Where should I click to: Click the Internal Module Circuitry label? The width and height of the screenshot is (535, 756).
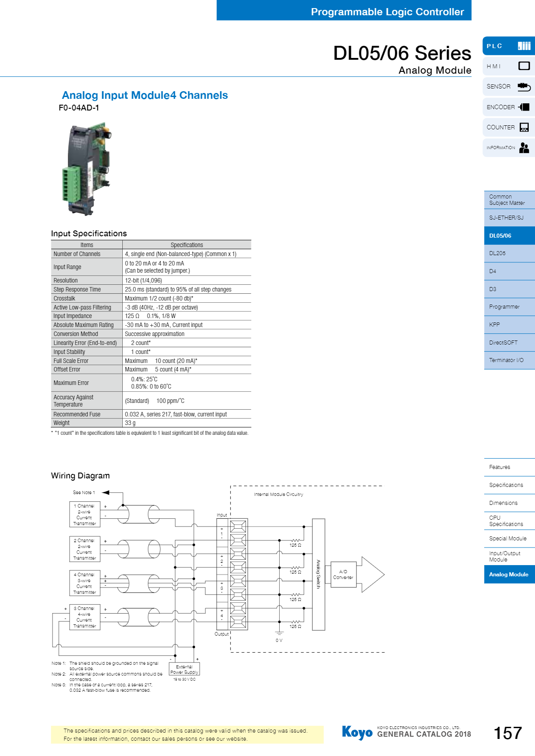pyautogui.click(x=279, y=495)
